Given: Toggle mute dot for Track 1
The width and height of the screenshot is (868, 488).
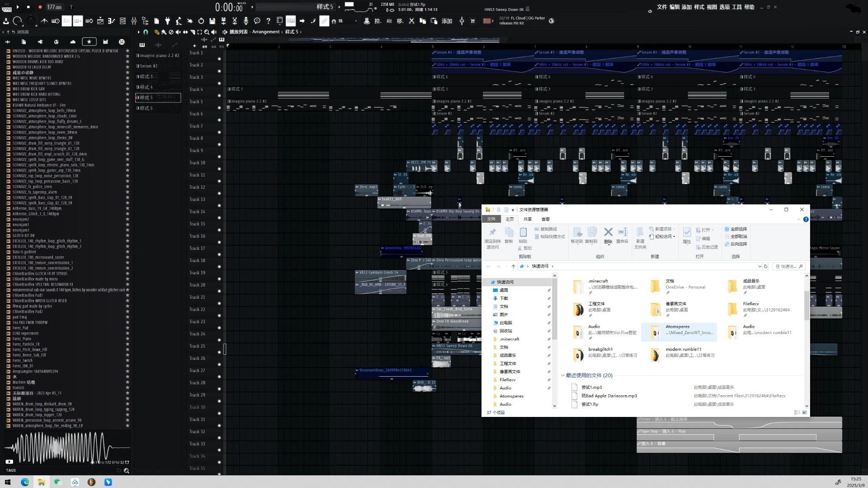Looking at the screenshot, I should click(219, 59).
